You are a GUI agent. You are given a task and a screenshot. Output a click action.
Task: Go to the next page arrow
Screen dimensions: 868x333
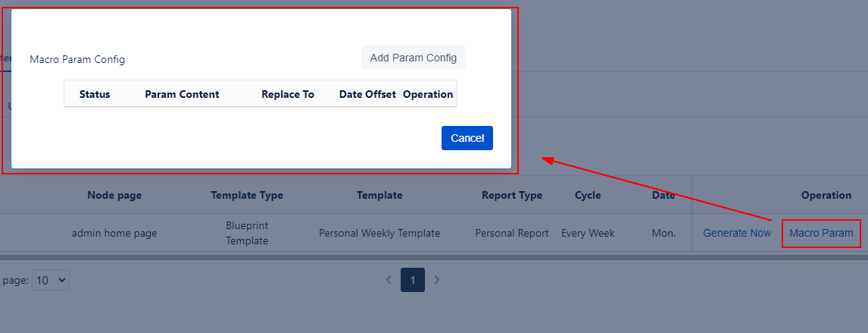click(437, 280)
